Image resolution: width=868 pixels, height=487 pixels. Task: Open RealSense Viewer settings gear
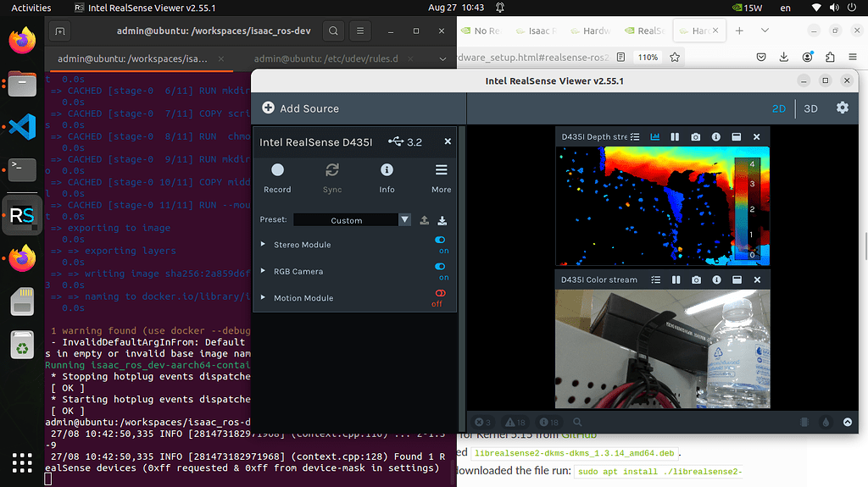point(842,108)
